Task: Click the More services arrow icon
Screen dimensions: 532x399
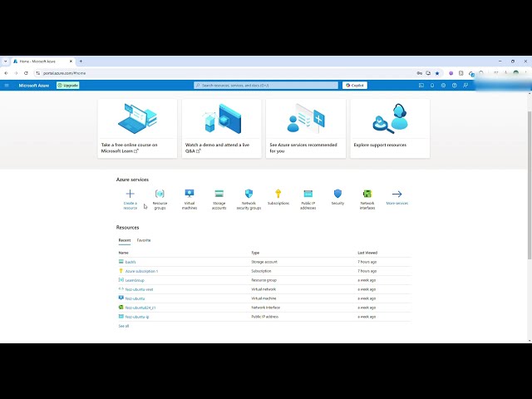Action: coord(397,194)
